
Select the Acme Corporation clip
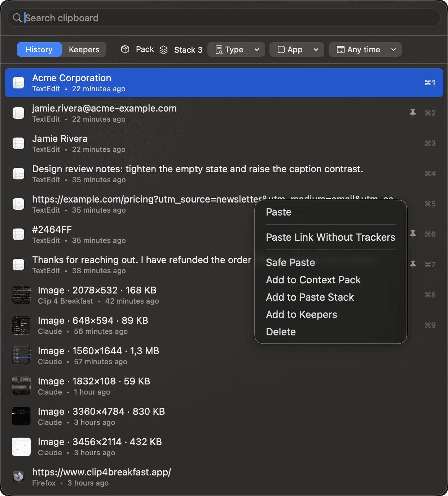[x=224, y=83]
